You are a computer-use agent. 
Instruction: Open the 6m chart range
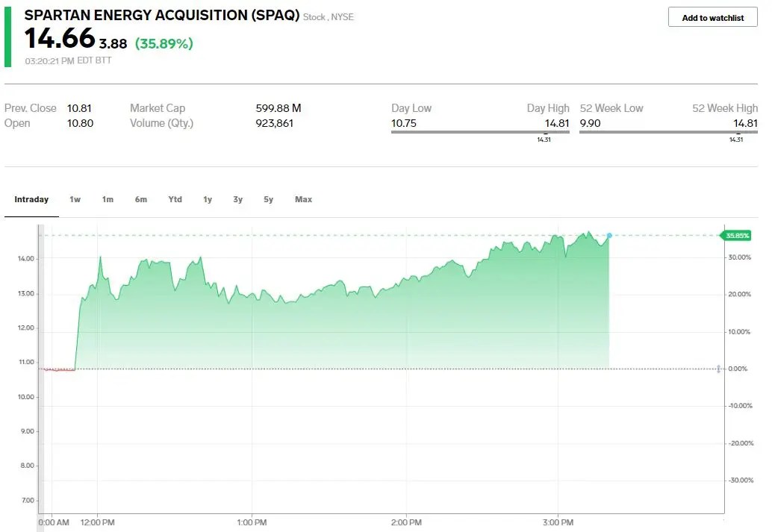coord(141,199)
